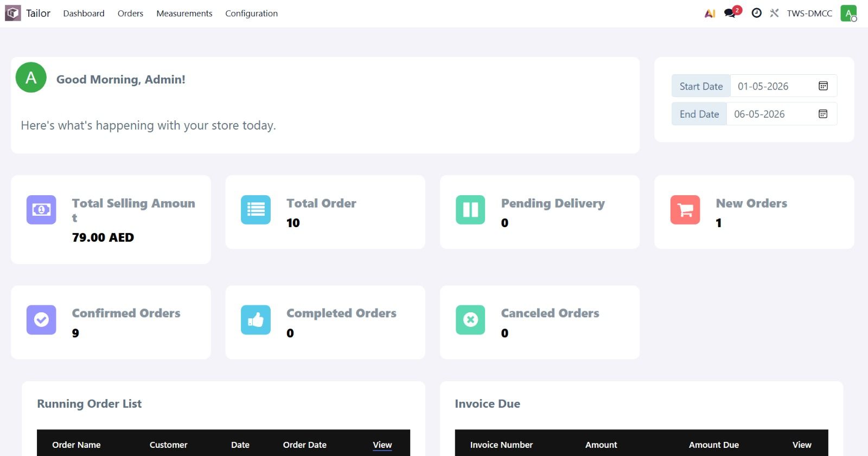The image size is (868, 456).
Task: Click the Amount Due column header
Action: [714, 445]
